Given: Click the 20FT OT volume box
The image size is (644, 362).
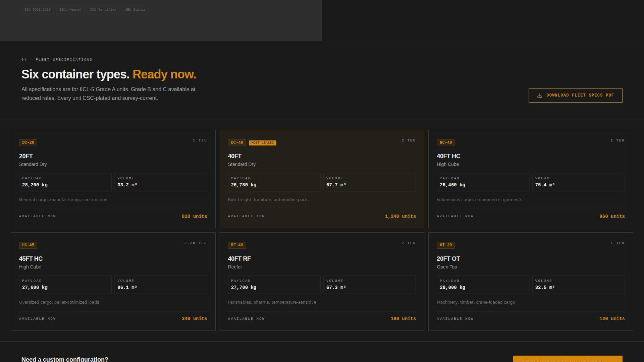Looking at the screenshot, I should click(578, 285).
